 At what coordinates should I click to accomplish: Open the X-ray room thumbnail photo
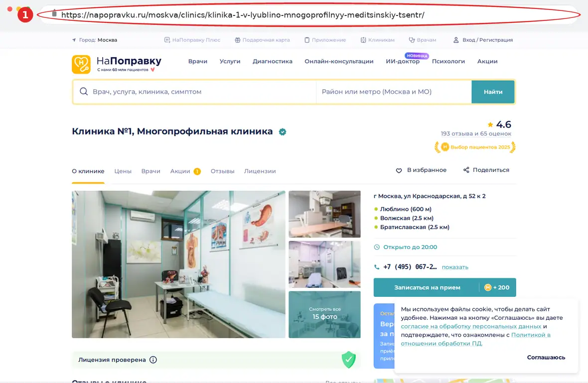(x=324, y=214)
